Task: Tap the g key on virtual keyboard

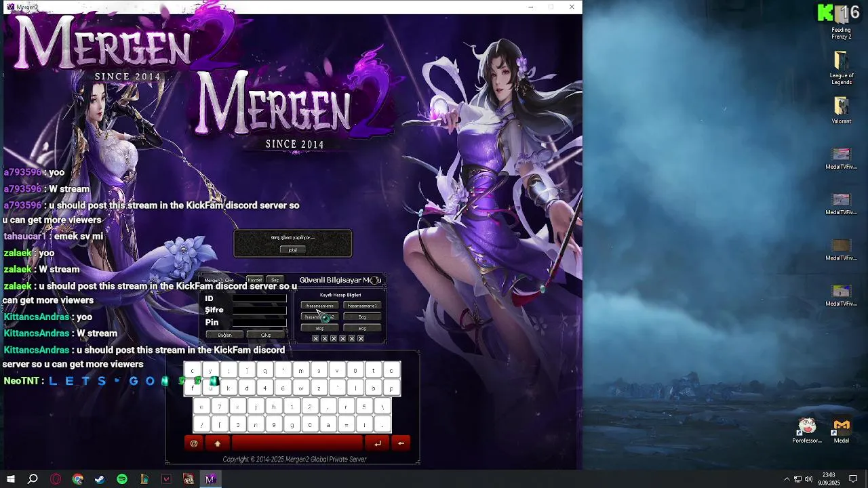Action: coord(292,425)
